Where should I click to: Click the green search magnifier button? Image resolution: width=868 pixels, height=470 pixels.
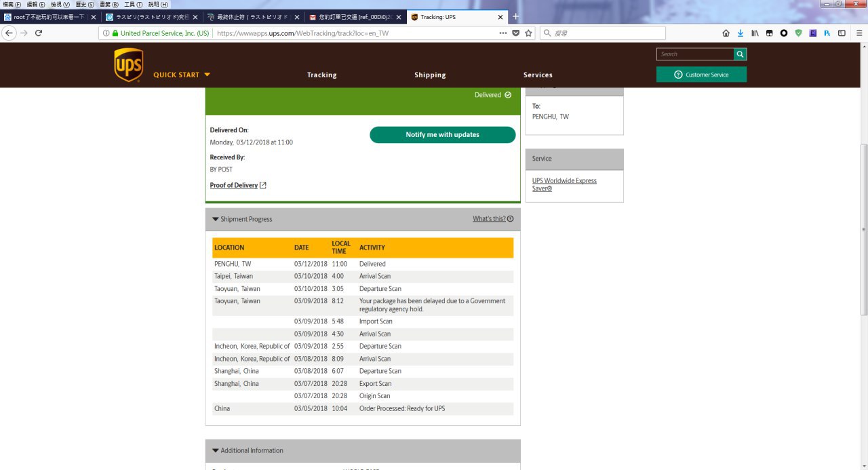(740, 54)
